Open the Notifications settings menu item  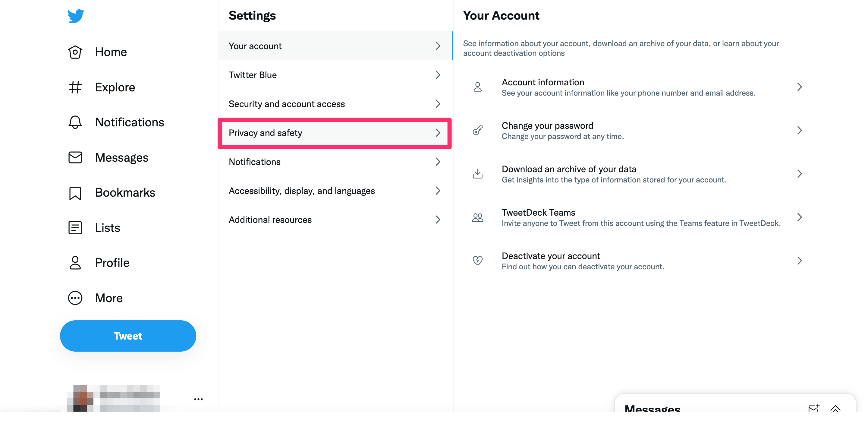pos(335,161)
